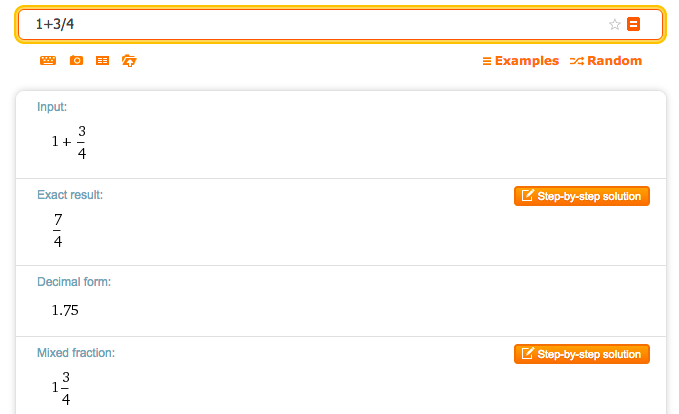
Task: Click the camera image input icon
Action: click(x=76, y=61)
